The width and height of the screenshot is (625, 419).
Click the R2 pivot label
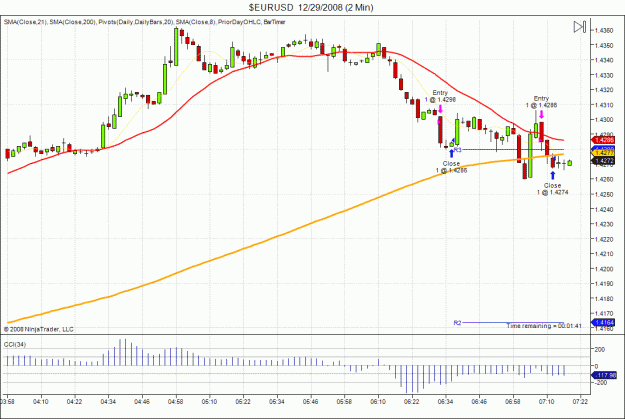pyautogui.click(x=457, y=323)
